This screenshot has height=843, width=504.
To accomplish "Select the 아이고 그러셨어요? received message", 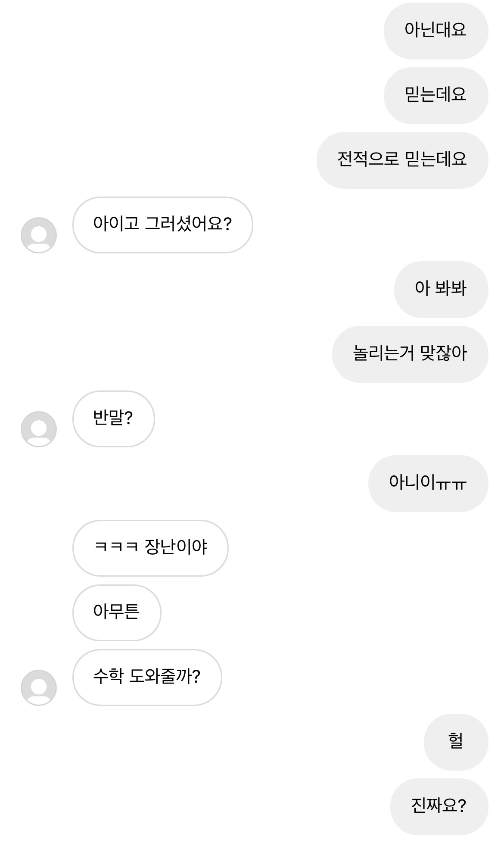I will point(162,225).
